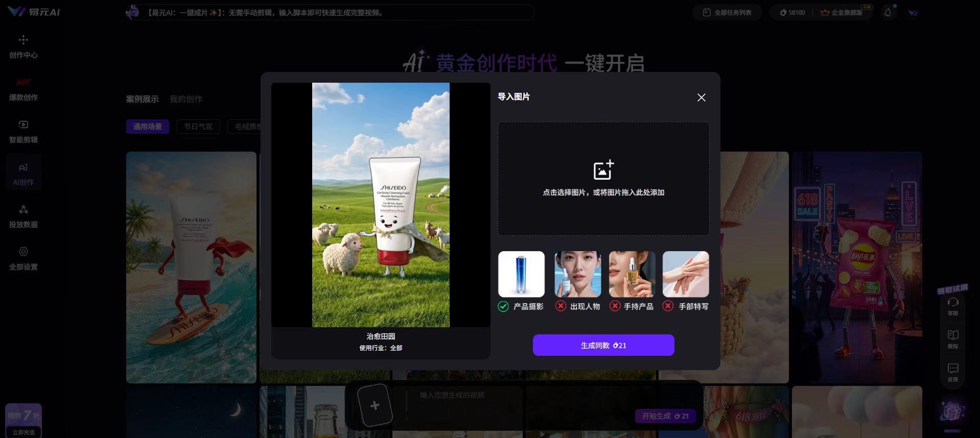Click the 易元AI logo at top left

34,12
